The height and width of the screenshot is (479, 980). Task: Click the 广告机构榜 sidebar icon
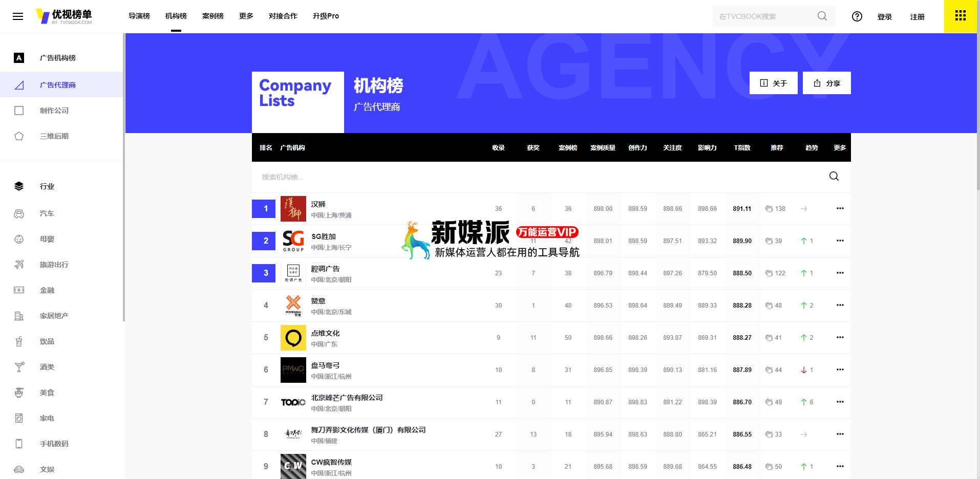19,58
